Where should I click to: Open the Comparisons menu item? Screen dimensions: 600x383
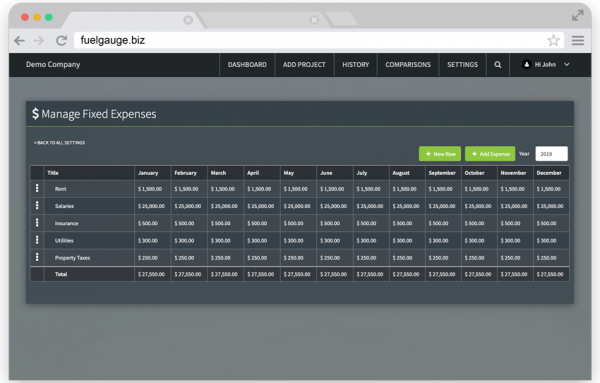click(408, 65)
